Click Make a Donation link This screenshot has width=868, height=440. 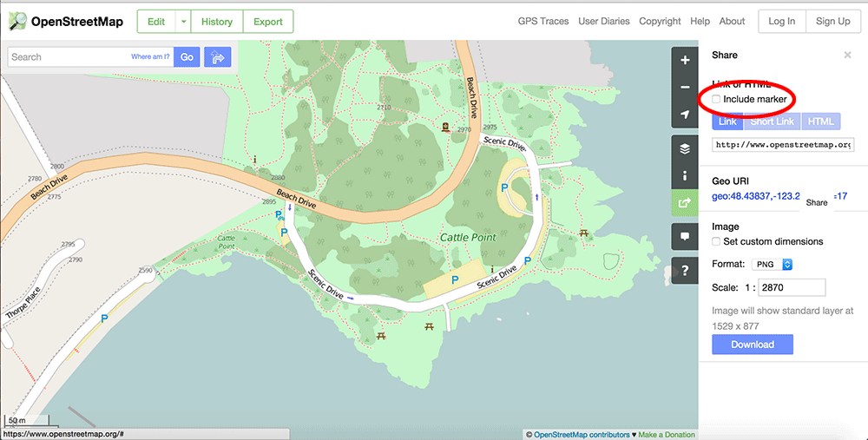point(667,435)
